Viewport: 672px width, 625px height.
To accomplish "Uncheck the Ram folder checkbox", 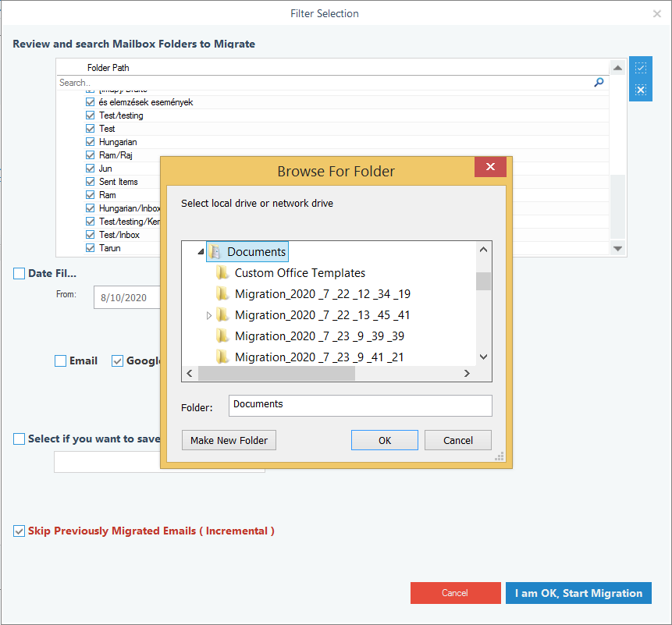I will (90, 195).
